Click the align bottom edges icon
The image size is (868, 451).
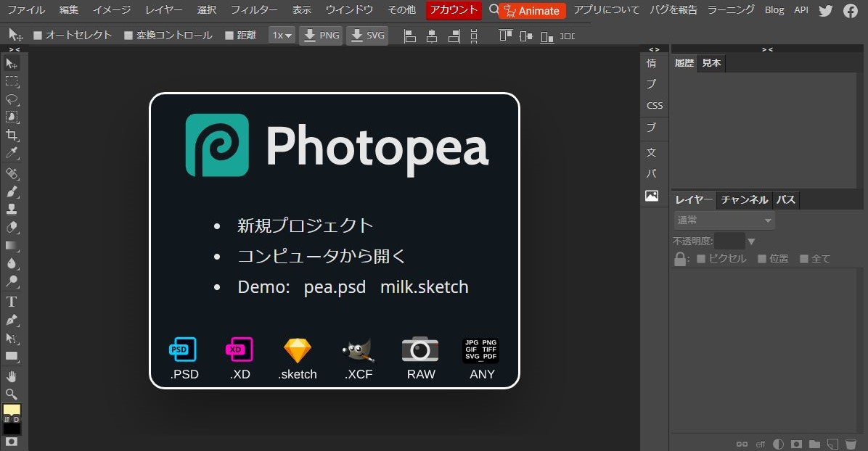(x=547, y=36)
